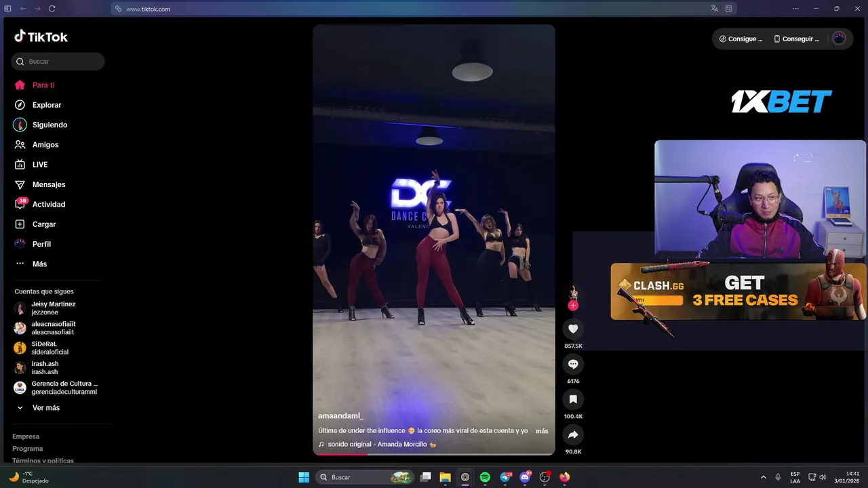
Task: Open Spotify from the taskbar
Action: click(x=485, y=477)
